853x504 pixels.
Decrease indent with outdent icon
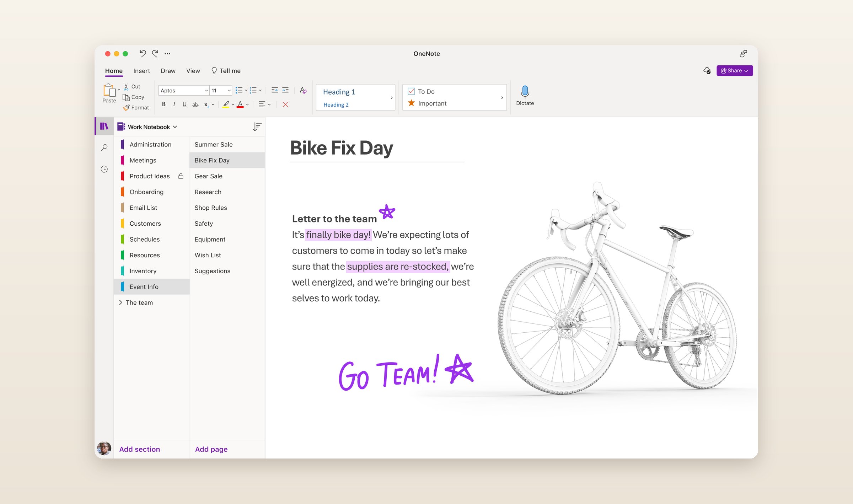274,90
